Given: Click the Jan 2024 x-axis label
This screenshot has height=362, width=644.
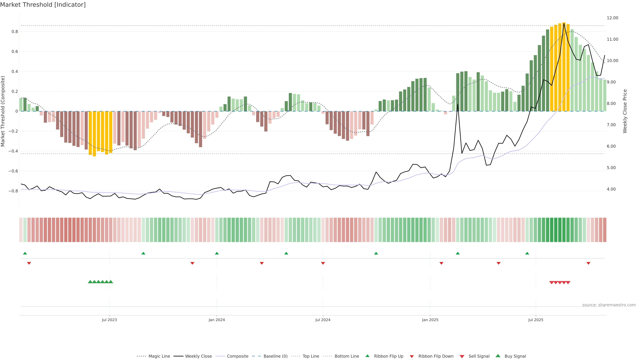Looking at the screenshot, I should (217, 320).
